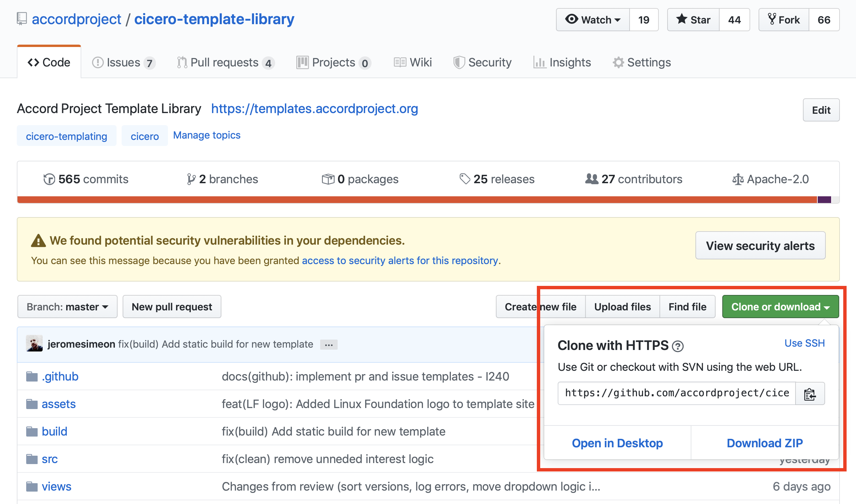Open the .github folder
Image resolution: width=856 pixels, height=504 pixels.
click(x=60, y=376)
